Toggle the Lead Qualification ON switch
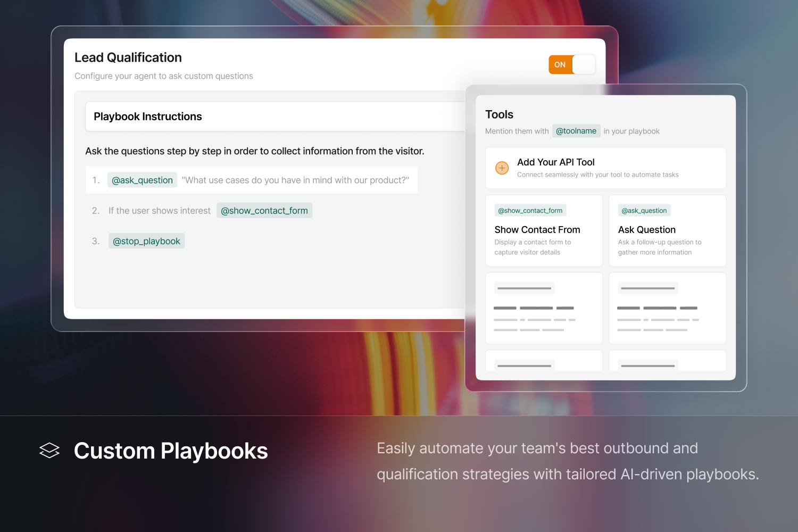 pos(572,64)
